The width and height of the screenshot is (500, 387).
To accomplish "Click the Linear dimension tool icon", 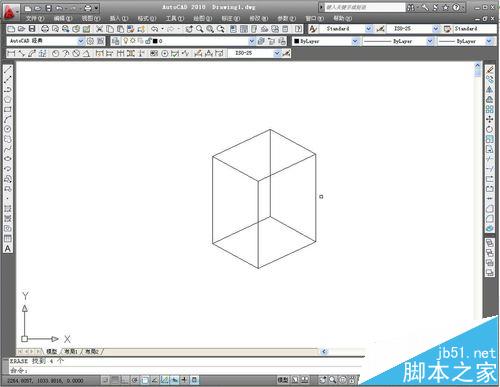I will pyautogui.click(x=11, y=53).
